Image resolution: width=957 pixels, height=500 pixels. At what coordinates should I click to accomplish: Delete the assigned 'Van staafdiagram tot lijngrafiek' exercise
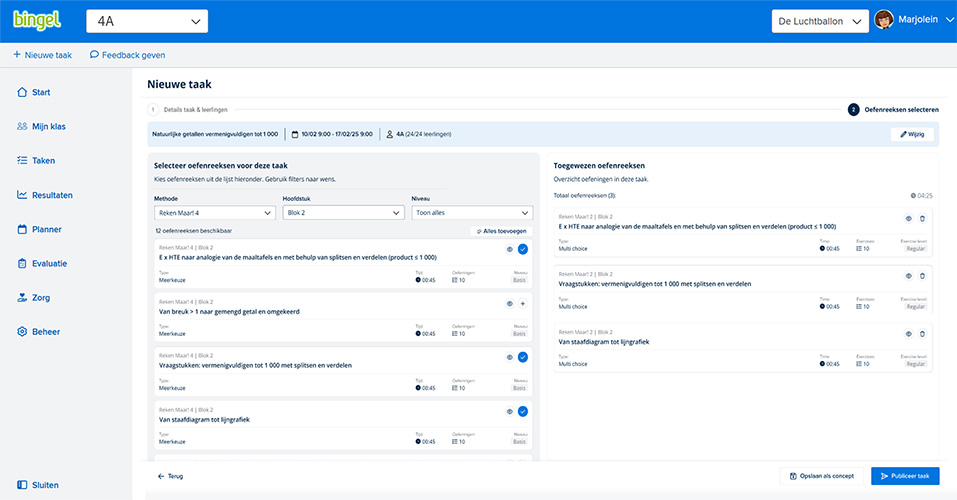(x=922, y=334)
